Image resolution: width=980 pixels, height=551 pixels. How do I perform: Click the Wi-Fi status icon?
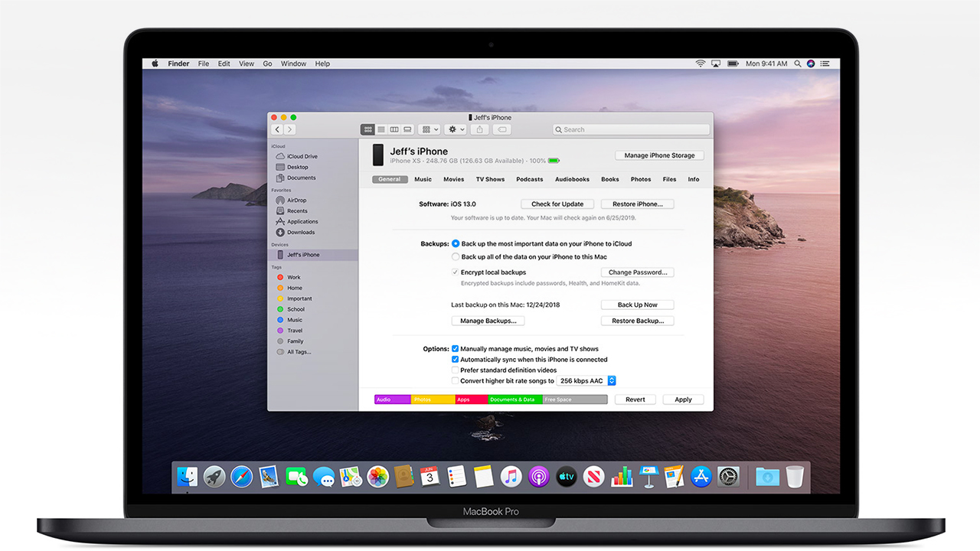700,64
